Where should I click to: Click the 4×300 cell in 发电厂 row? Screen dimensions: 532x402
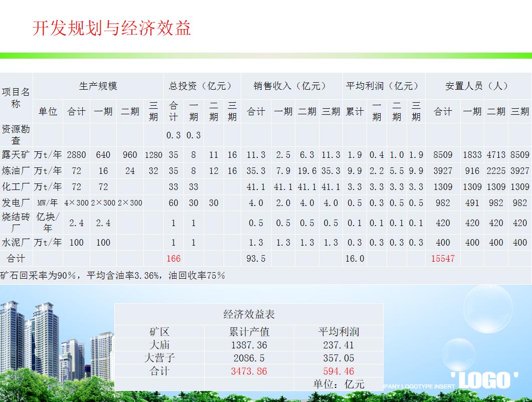(76, 203)
